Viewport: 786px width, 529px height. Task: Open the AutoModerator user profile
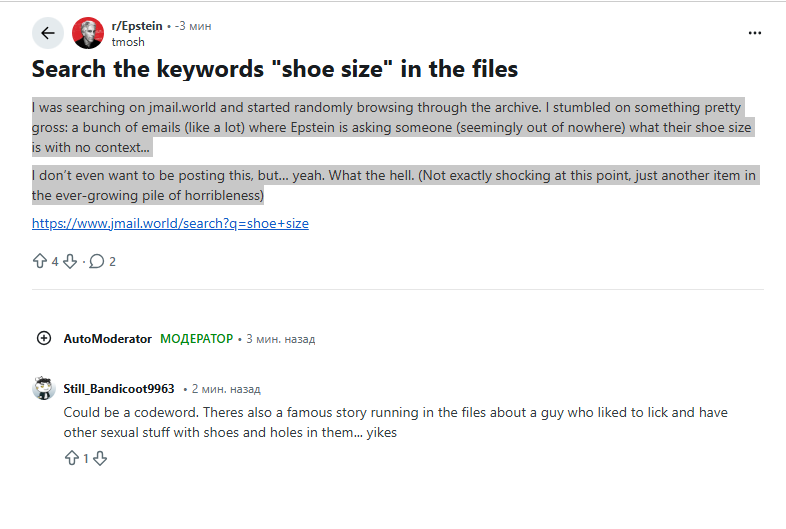pos(107,339)
